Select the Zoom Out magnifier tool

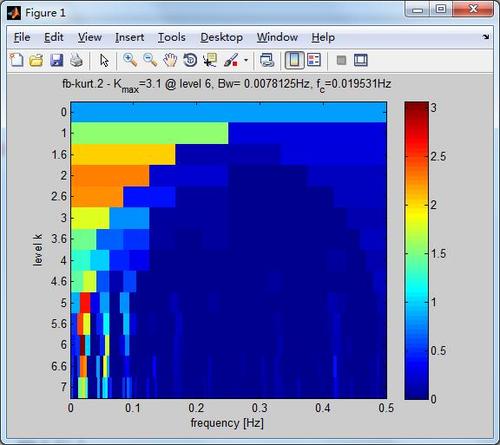pos(150,60)
